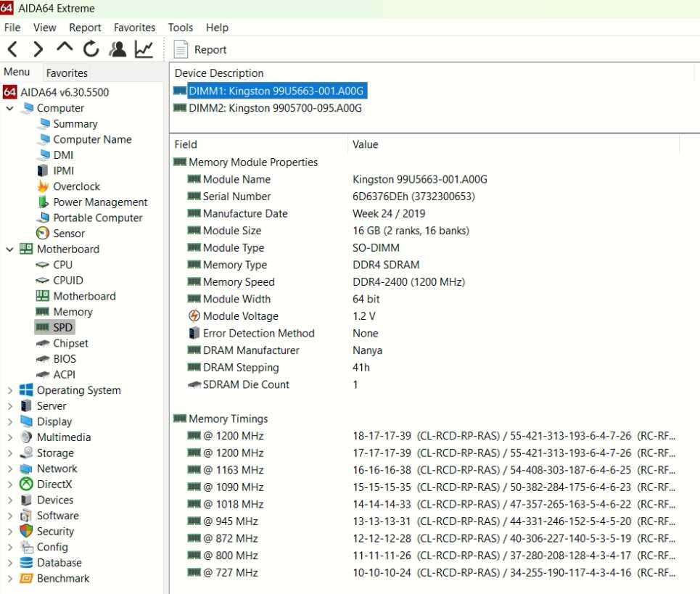Viewport: 700px width, 594px height.
Task: Click the Database stack icon
Action: (x=26, y=563)
